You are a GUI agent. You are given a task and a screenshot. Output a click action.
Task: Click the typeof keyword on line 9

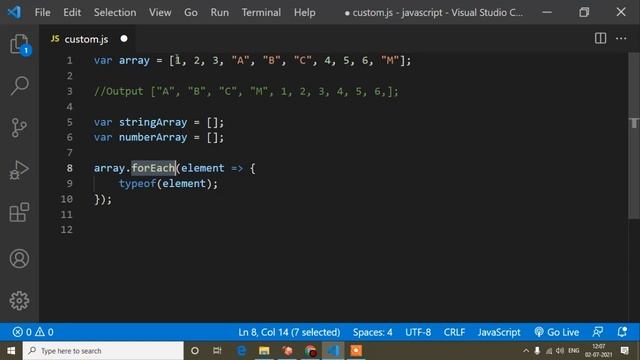pos(138,184)
